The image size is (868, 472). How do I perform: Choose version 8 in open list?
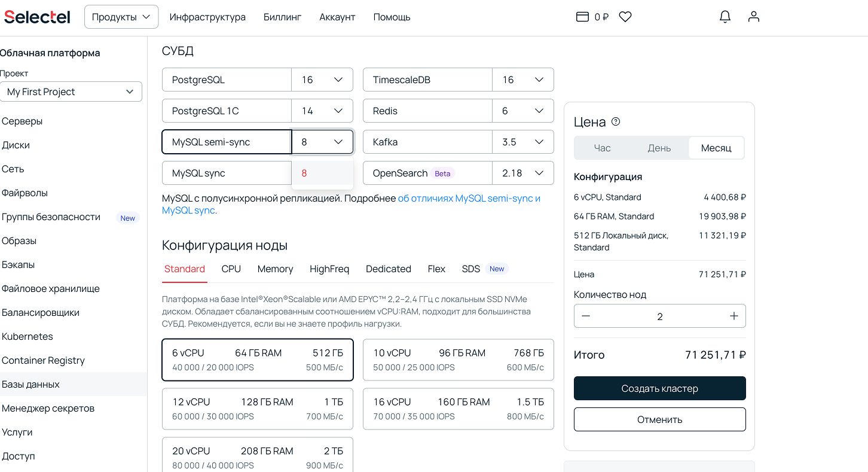[x=322, y=173]
